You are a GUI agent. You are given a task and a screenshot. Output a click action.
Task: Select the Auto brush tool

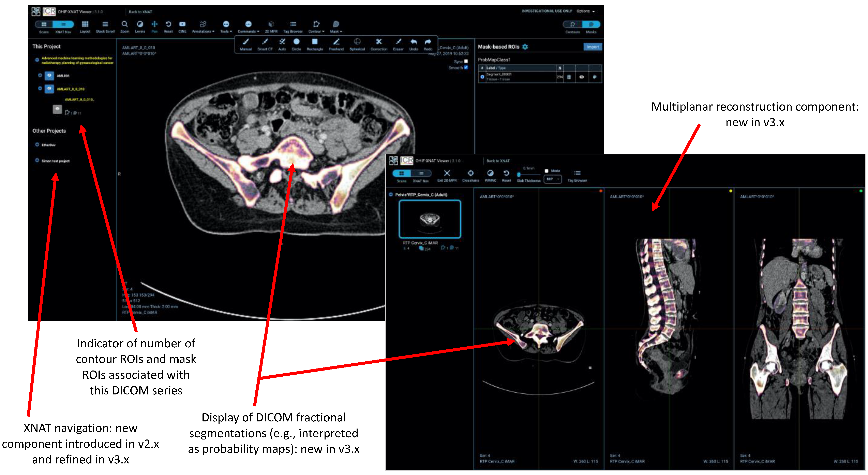[282, 44]
